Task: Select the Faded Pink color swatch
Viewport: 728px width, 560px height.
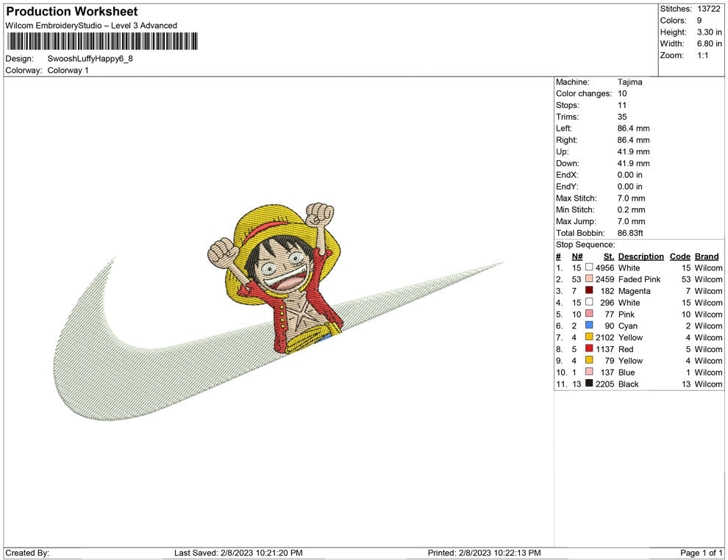Action: point(588,279)
